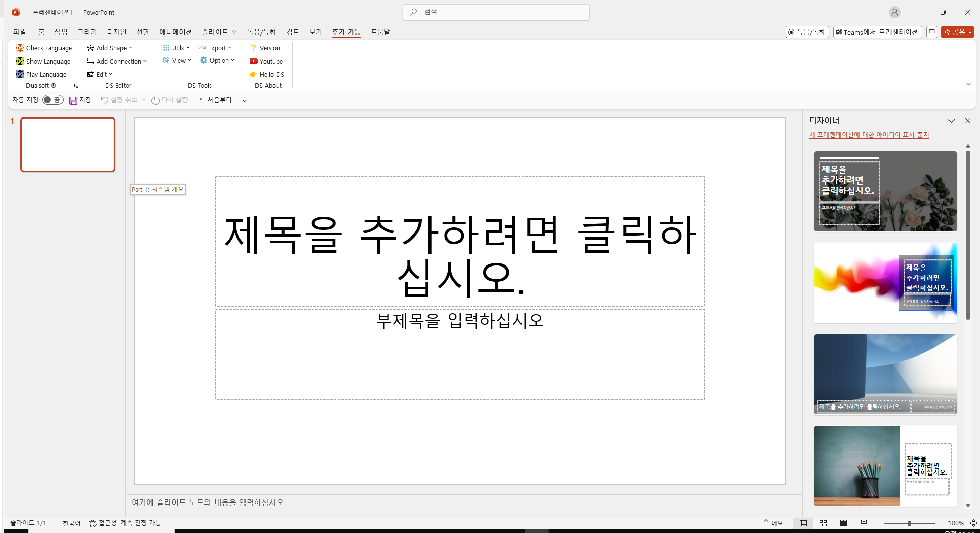Click the Check Language icon

click(x=20, y=48)
